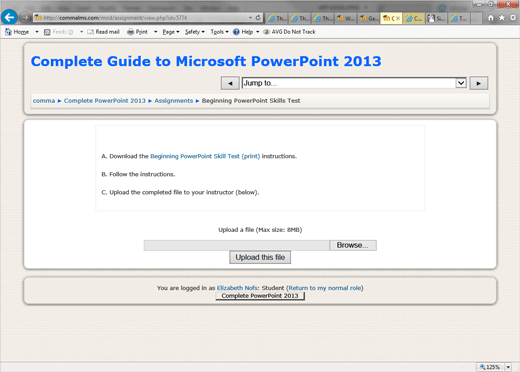Click the 'Complete PowerPoint 2013' footer button
Screen dimensions: 520x372
[x=260, y=296]
